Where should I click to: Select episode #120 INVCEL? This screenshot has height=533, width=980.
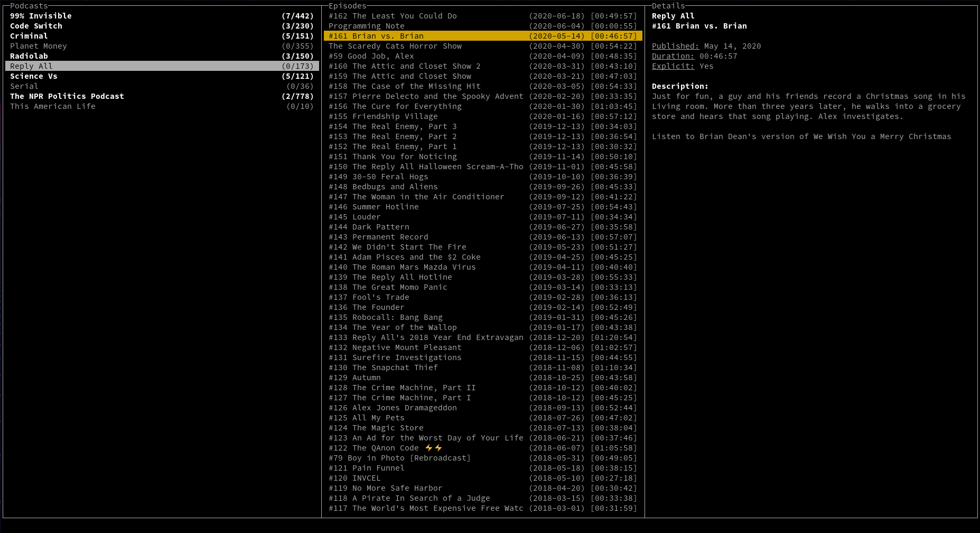pos(483,478)
